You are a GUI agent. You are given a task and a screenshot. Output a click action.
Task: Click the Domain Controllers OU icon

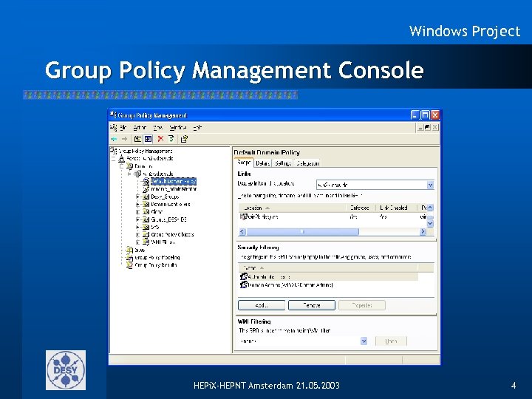point(146,204)
